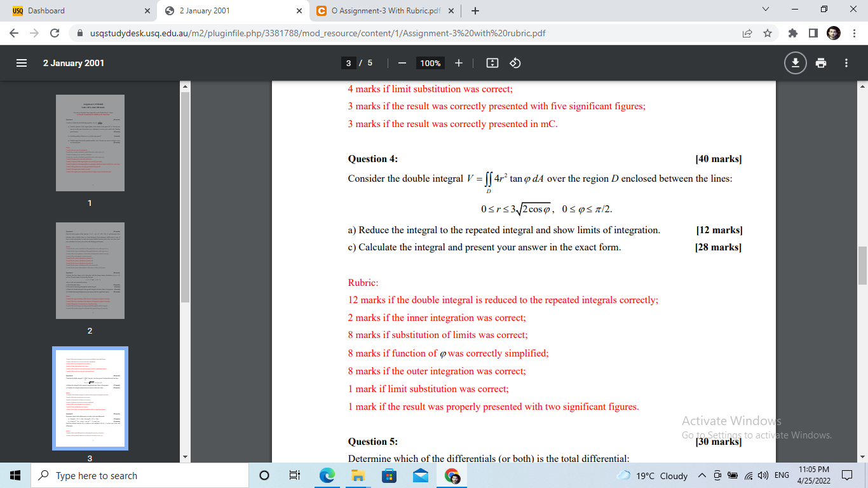Screen dimensions: 868x488
Task: Print the PDF document
Action: [821, 63]
